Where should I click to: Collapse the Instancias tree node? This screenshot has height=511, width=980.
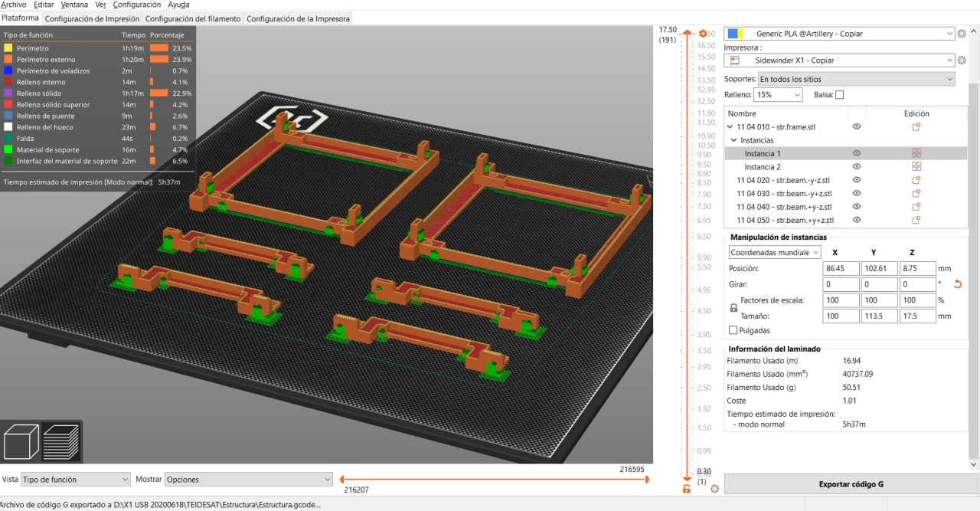pos(733,140)
